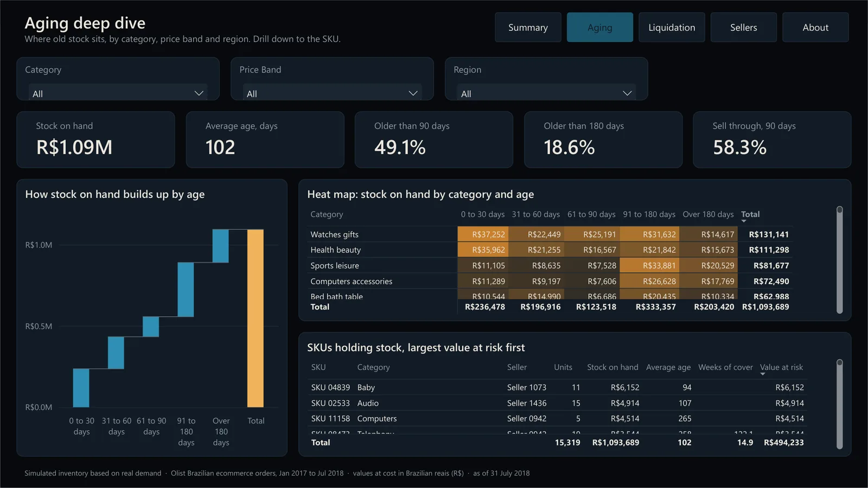
Task: Click the Older than 90 days 49.1% card
Action: (x=434, y=139)
